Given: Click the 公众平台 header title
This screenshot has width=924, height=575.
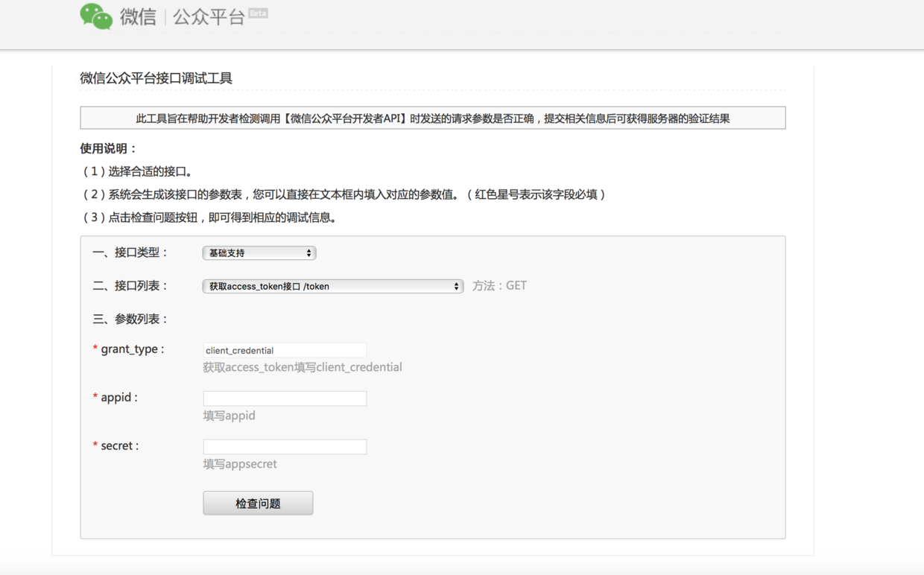Looking at the screenshot, I should 209,17.
